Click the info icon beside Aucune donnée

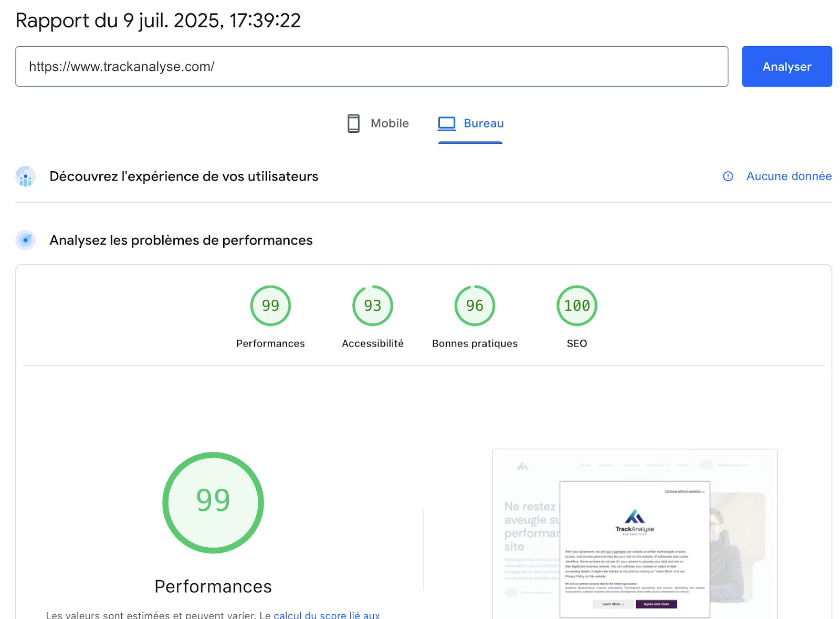click(728, 176)
